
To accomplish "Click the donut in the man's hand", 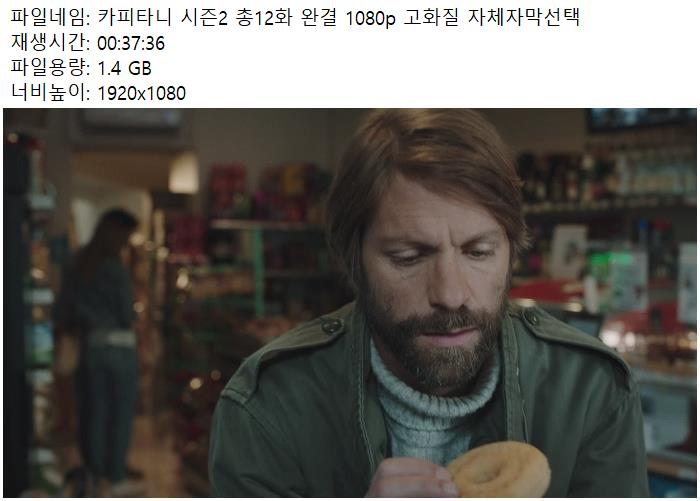I will (x=498, y=470).
